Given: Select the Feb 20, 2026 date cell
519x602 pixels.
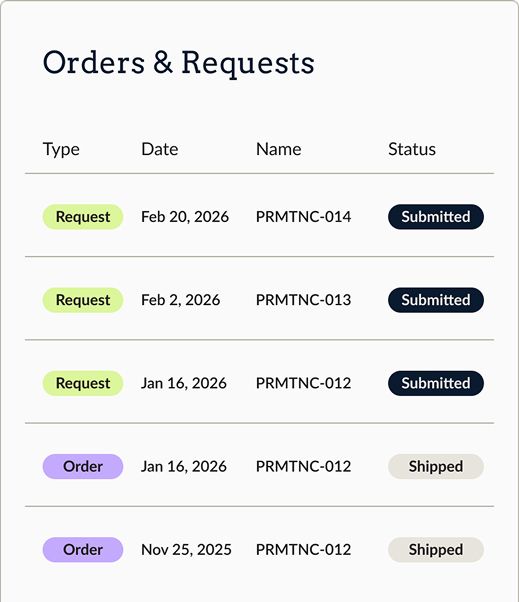Looking at the screenshot, I should point(185,217).
